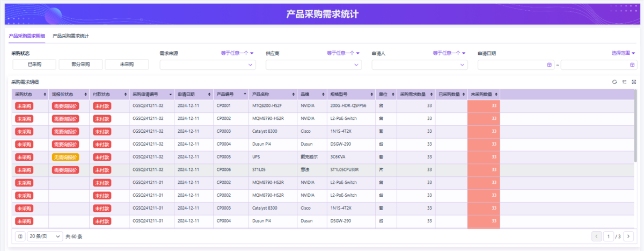Viewport: 644px width, 251px height.
Task: Click the column layout icon in footer
Action: tap(20, 236)
